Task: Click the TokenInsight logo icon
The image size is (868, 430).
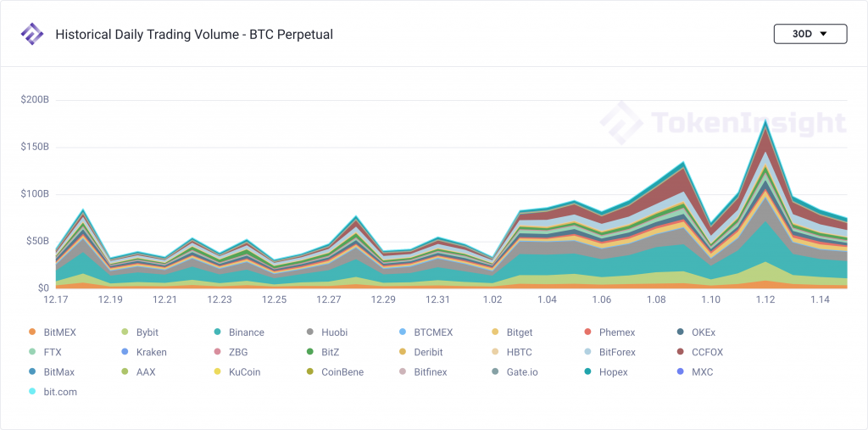Action: click(x=32, y=35)
